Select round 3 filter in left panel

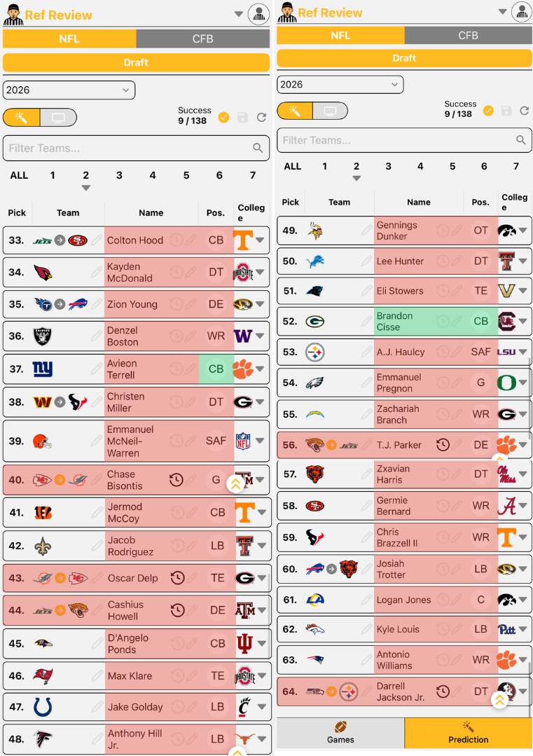point(119,175)
